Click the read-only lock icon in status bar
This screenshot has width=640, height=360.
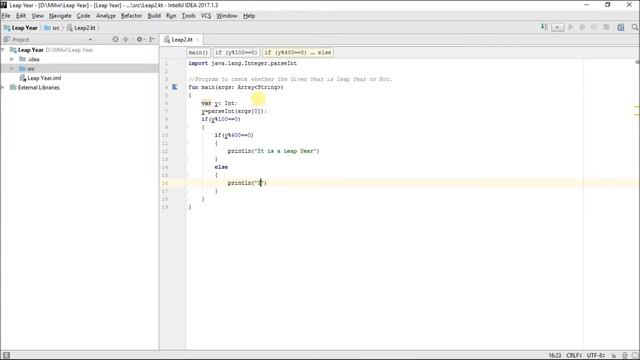(614, 356)
